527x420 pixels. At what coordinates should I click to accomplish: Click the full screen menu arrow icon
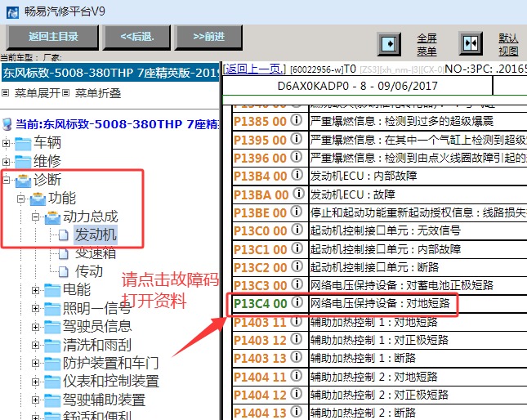click(389, 43)
